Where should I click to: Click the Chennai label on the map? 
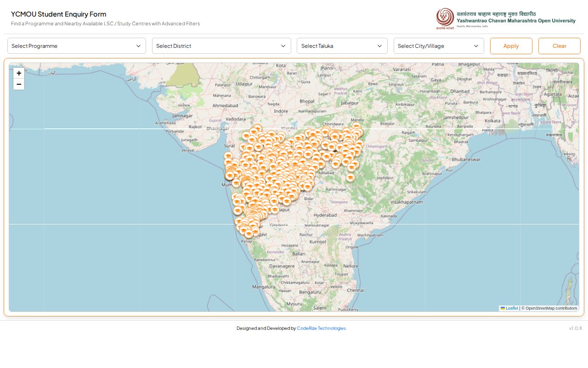pyautogui.click(x=356, y=290)
